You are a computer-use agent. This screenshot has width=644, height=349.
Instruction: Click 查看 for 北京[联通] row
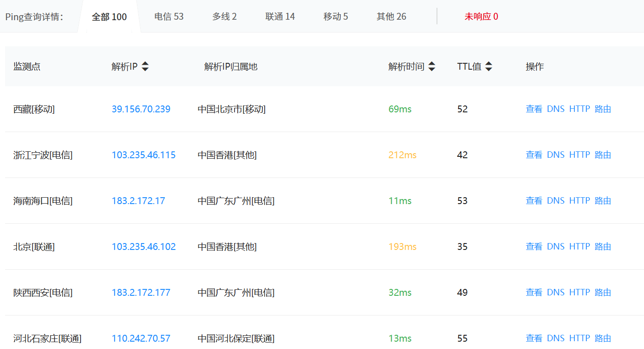coord(534,247)
